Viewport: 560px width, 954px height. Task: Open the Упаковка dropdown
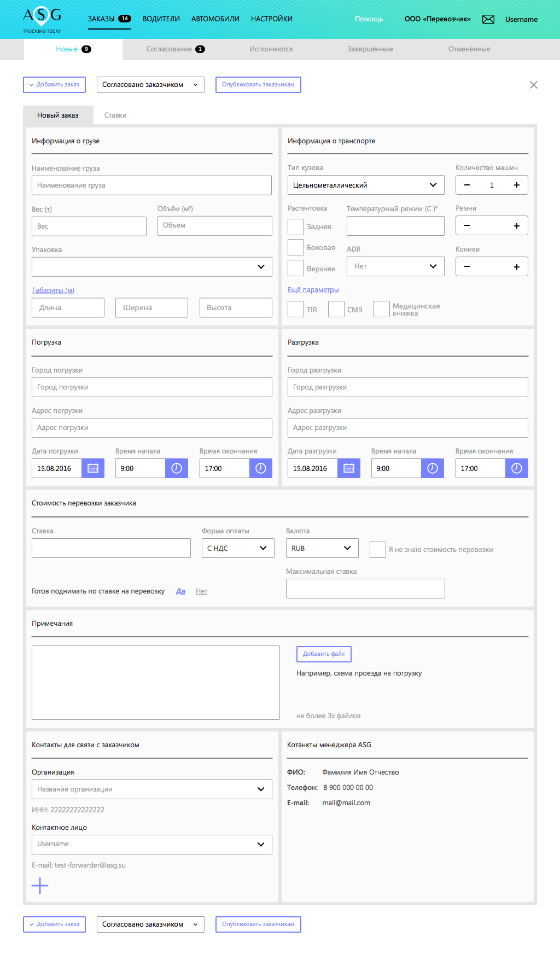(152, 266)
